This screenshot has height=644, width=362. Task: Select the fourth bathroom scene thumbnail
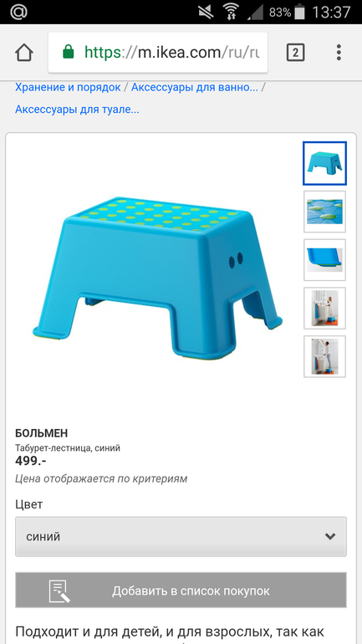coord(324,308)
